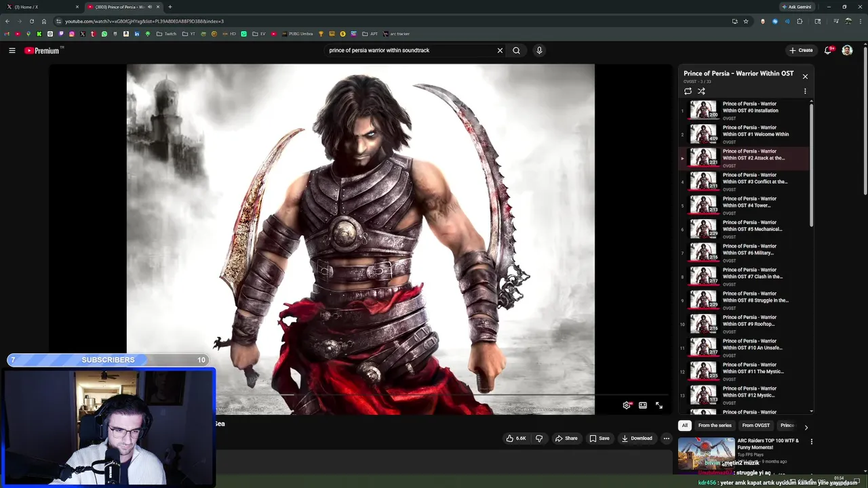The width and height of the screenshot is (868, 488).
Task: Bookmark this page with star
Action: point(746,21)
